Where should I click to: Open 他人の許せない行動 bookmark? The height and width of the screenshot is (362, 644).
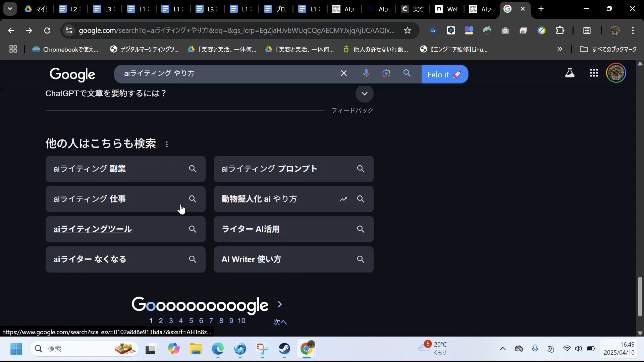point(375,49)
